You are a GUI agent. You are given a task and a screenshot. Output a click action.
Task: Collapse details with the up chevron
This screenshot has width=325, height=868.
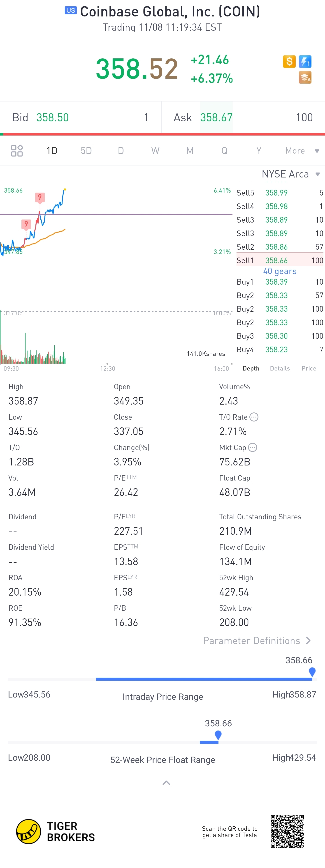click(166, 783)
